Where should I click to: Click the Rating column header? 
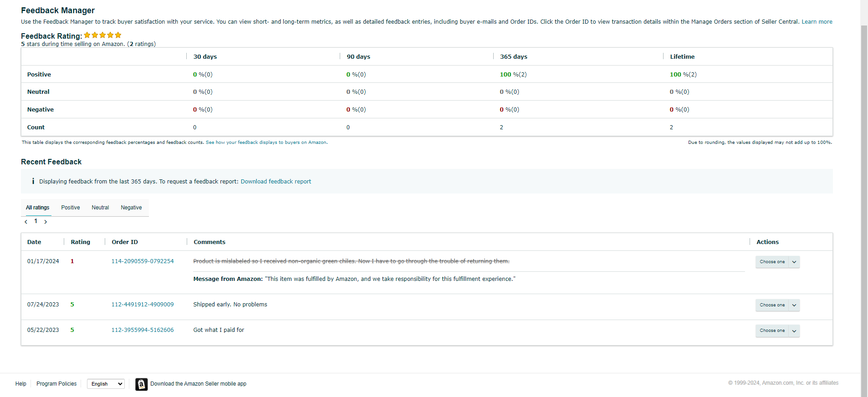[81, 242]
